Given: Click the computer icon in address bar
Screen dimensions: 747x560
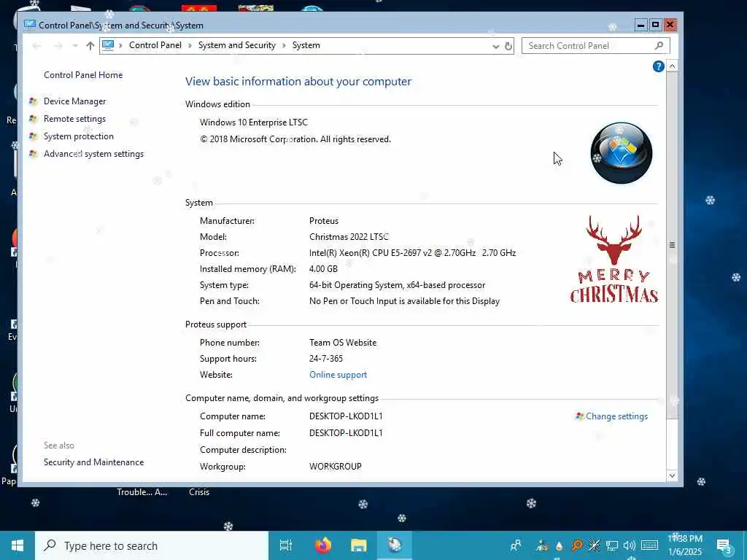Looking at the screenshot, I should coord(108,45).
